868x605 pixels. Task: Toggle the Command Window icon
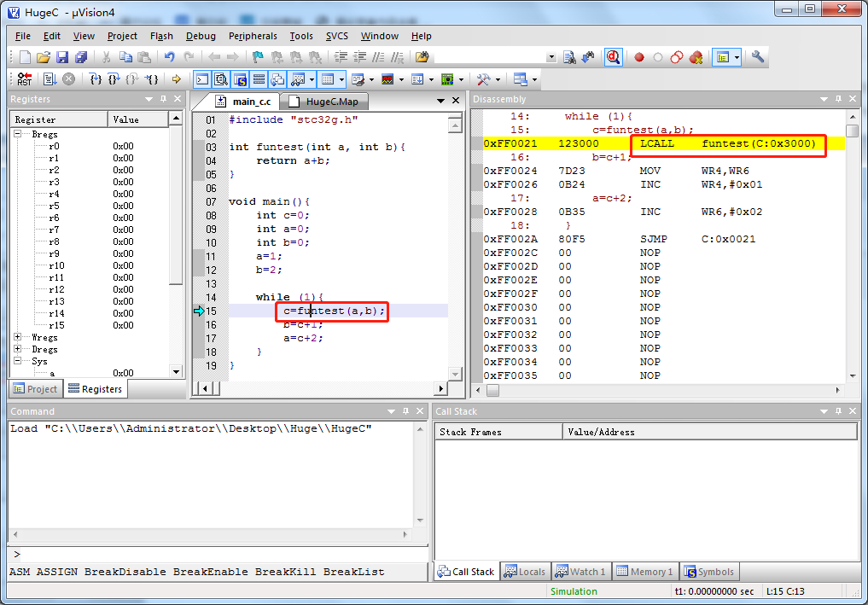click(202, 79)
